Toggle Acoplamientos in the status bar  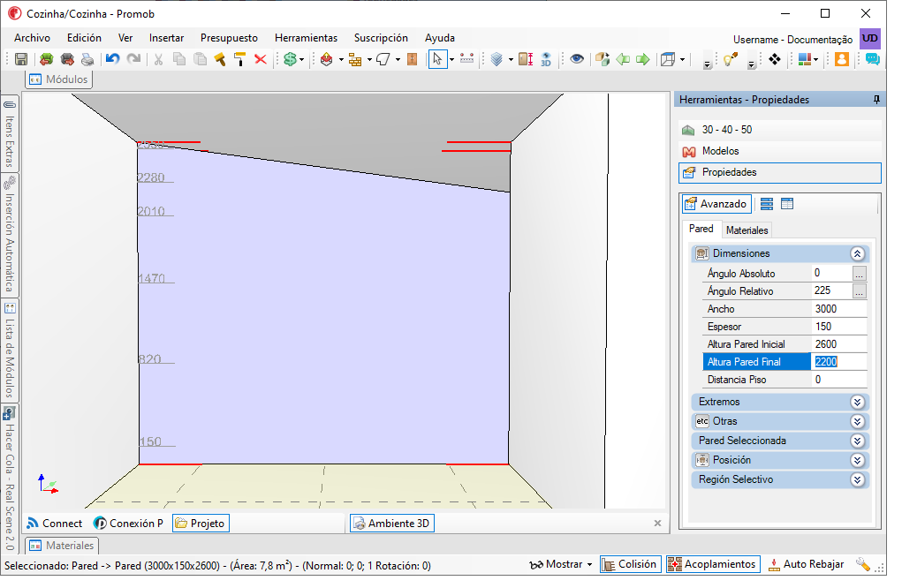point(713,564)
